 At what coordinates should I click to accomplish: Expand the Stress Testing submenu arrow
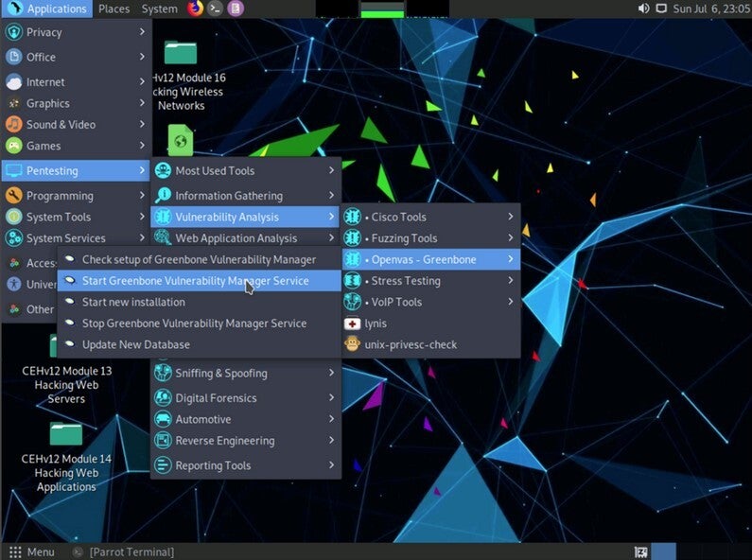(511, 281)
